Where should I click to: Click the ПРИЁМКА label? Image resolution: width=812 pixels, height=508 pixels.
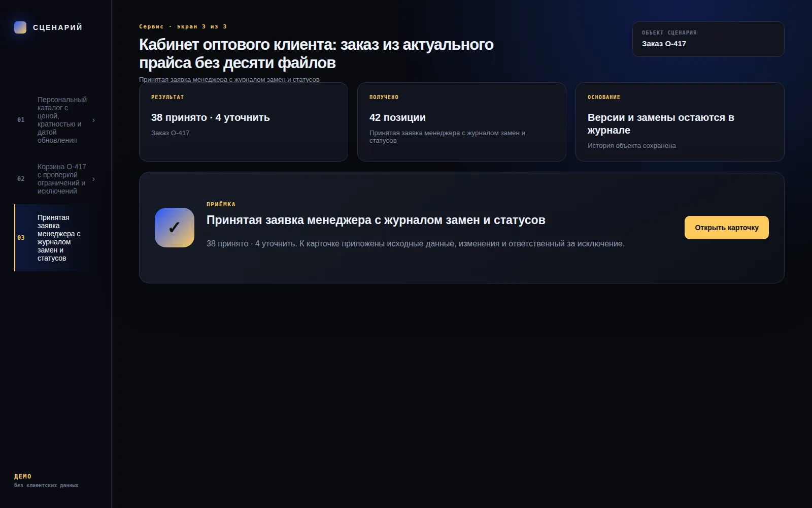pos(221,204)
